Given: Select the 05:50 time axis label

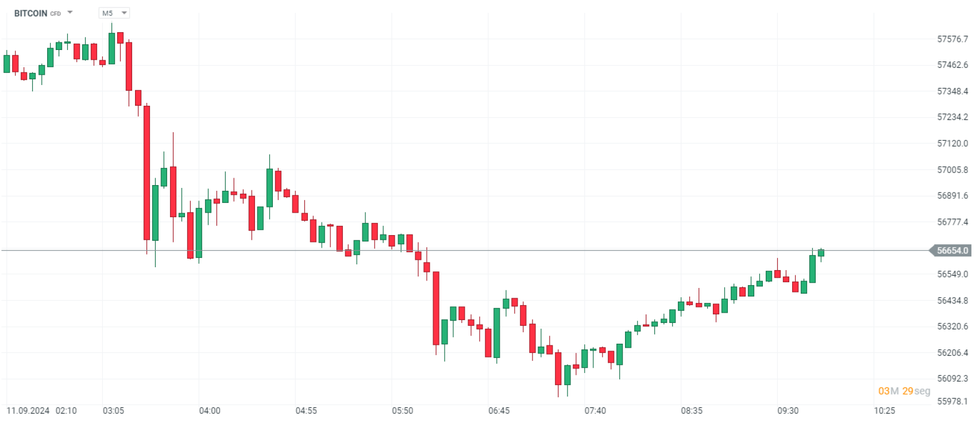Looking at the screenshot, I should 402,410.
